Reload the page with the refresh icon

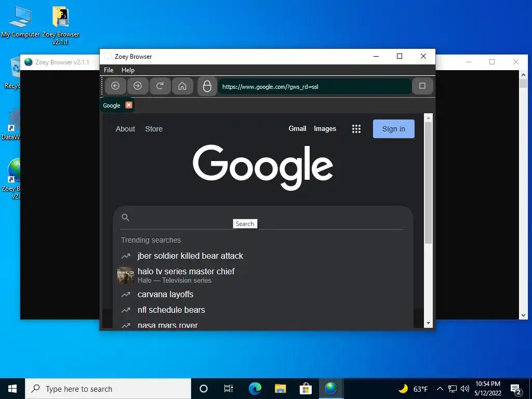(x=160, y=86)
